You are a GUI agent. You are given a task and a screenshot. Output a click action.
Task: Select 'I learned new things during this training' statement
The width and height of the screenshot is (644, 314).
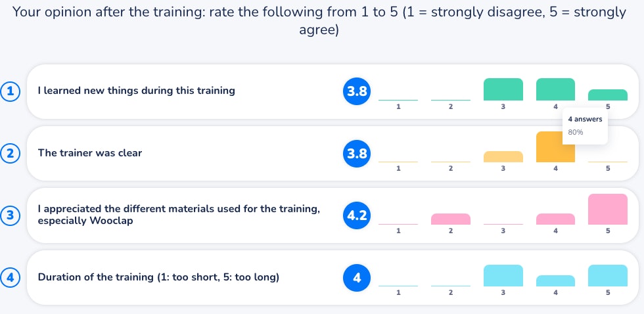point(136,91)
